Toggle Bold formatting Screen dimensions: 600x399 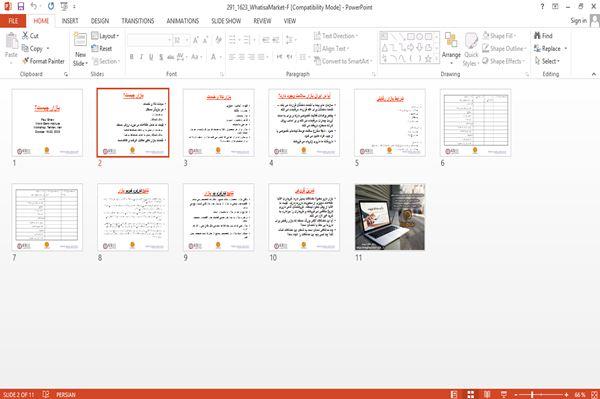(132, 57)
